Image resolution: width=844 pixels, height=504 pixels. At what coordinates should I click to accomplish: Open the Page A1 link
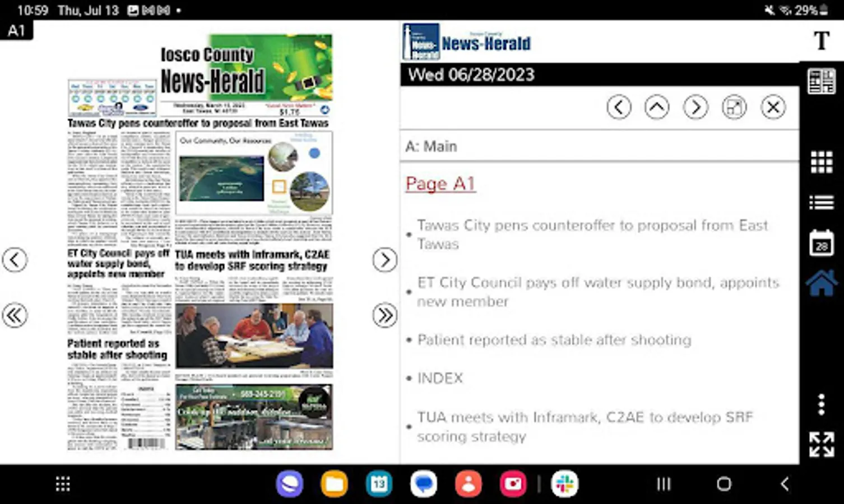[x=440, y=184]
